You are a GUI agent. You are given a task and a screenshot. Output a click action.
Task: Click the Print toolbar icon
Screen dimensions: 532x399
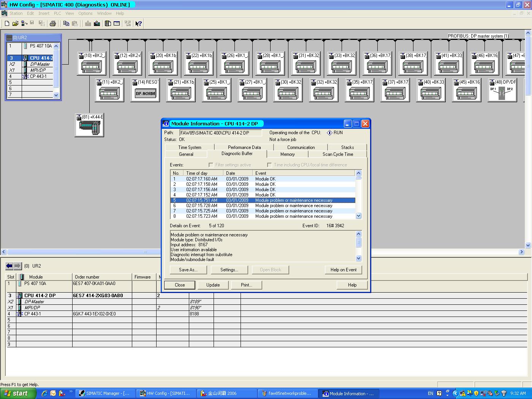point(53,24)
